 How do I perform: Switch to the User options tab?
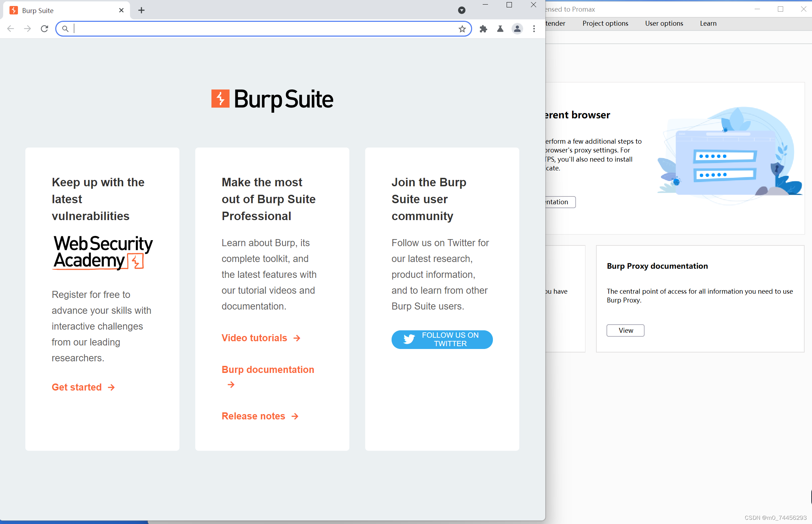click(x=664, y=23)
